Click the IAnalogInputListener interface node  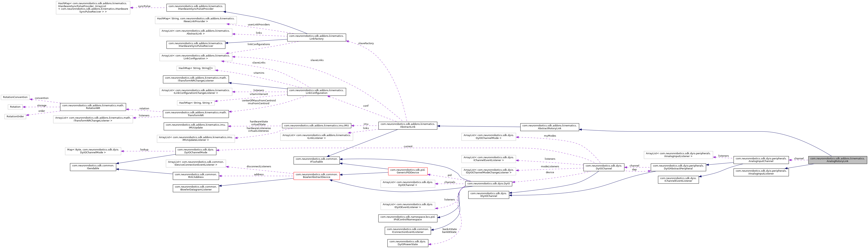tap(761, 172)
